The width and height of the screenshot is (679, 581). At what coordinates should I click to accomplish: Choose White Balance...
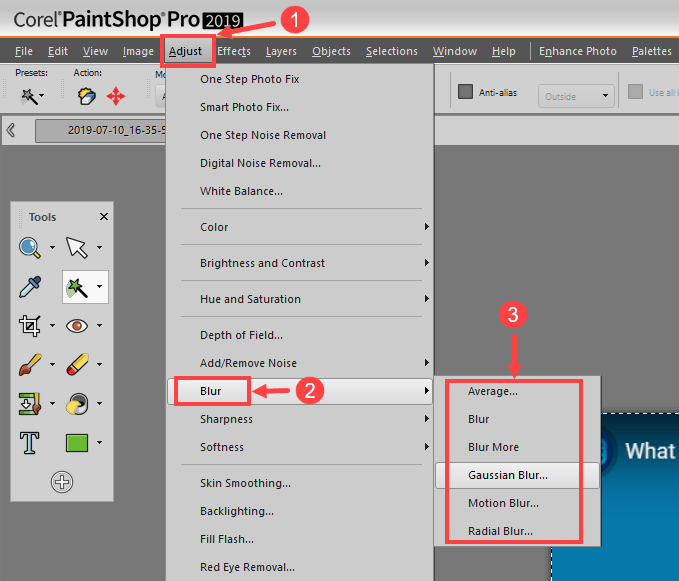(300, 191)
